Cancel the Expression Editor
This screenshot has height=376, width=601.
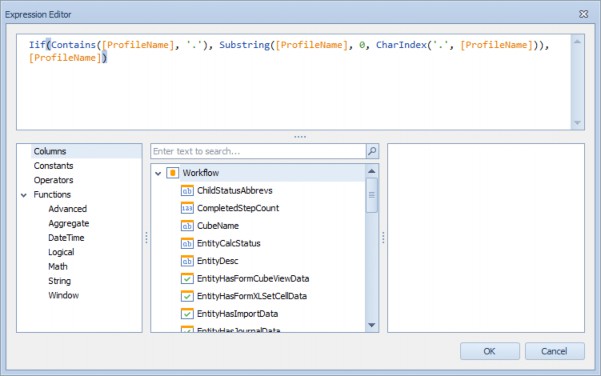(555, 351)
